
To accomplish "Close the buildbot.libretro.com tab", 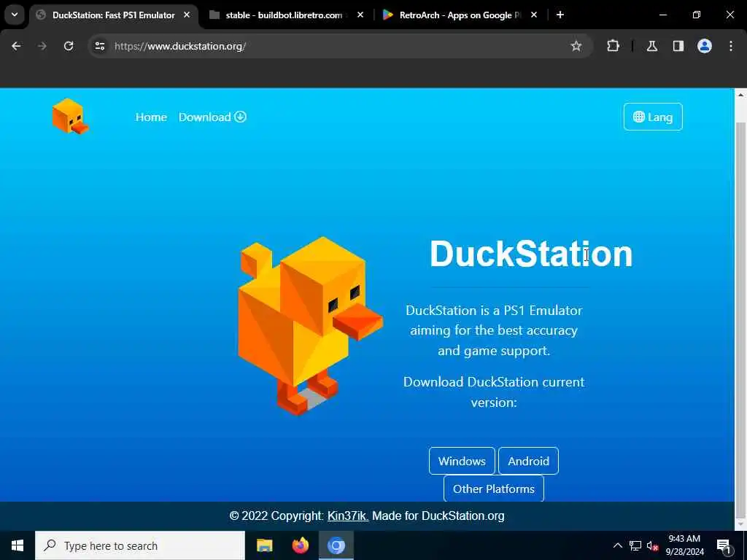I will click(360, 15).
